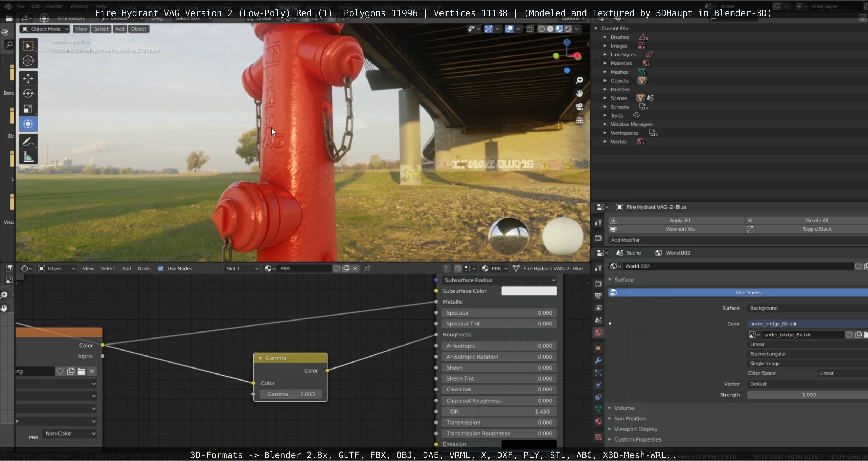Image resolution: width=868 pixels, height=461 pixels.
Task: Click the Viewport Vis button
Action: pos(676,229)
